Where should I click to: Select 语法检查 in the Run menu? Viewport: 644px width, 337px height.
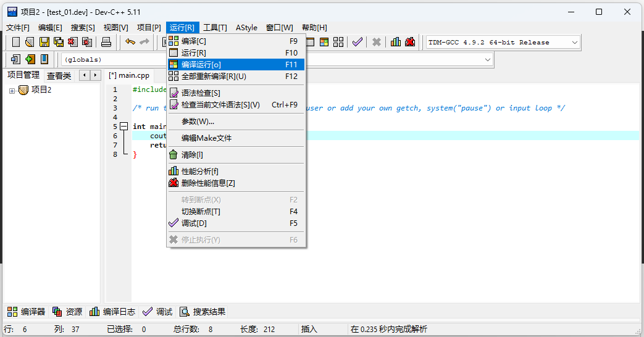201,93
